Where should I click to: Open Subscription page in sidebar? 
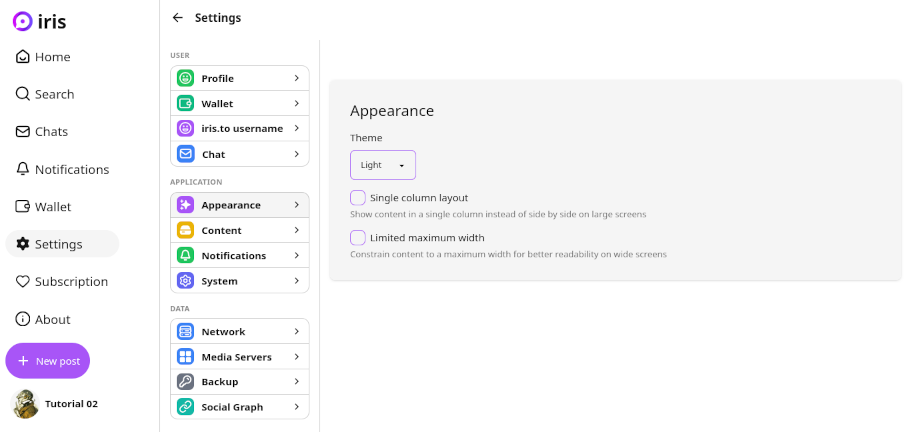pos(61,282)
